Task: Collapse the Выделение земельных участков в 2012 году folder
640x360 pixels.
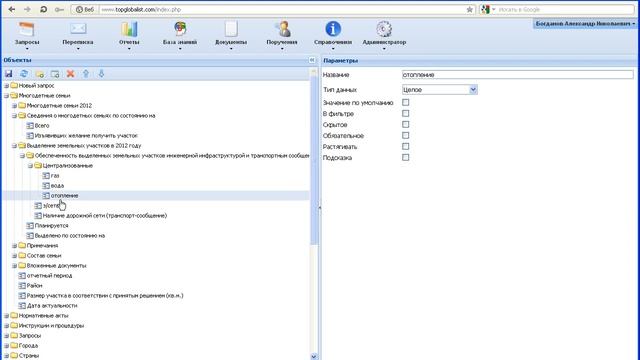Action: (14, 146)
